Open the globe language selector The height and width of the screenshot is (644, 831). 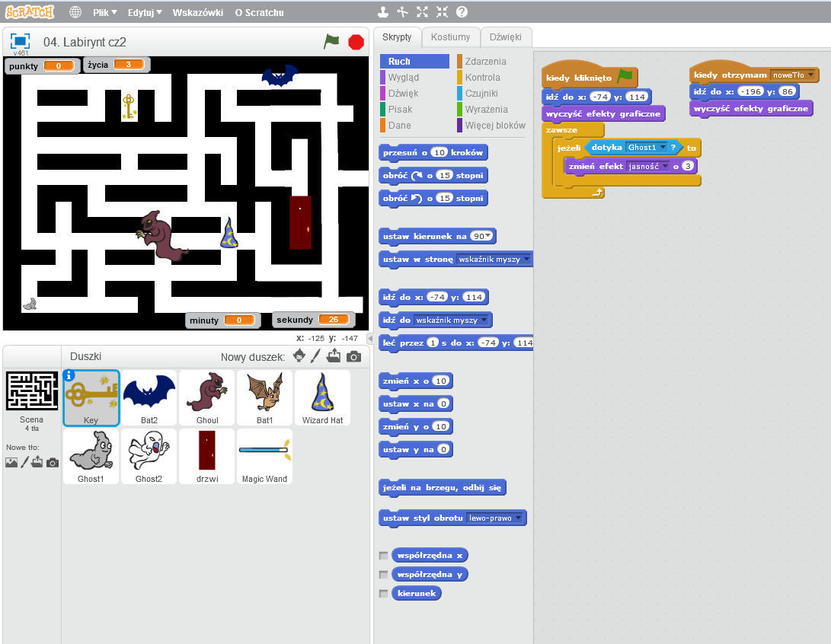tap(75, 12)
